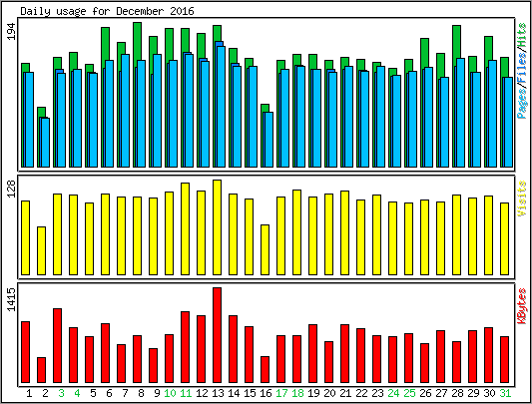This screenshot has width=532, height=404.
Task: Click green weekend day label '24'
Action: pyautogui.click(x=393, y=393)
